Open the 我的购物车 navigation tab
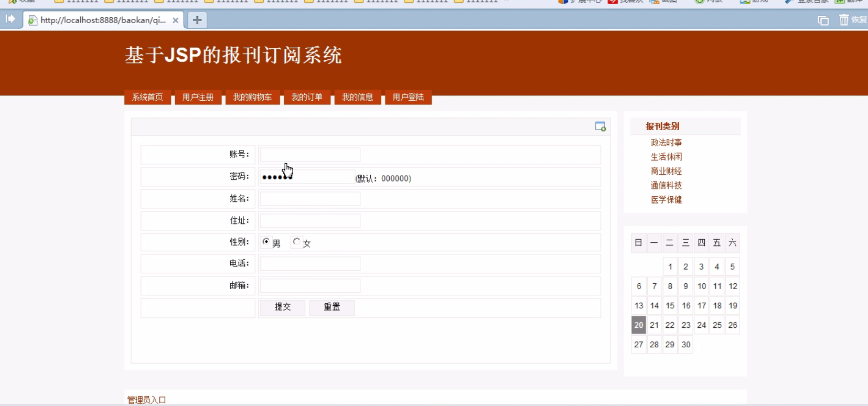 252,98
